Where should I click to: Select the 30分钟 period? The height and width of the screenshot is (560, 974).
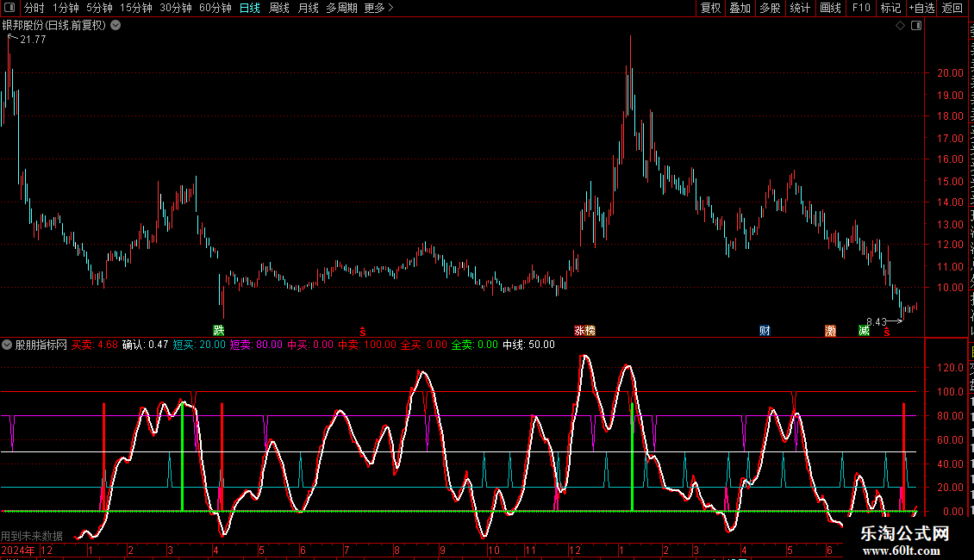tap(175, 8)
